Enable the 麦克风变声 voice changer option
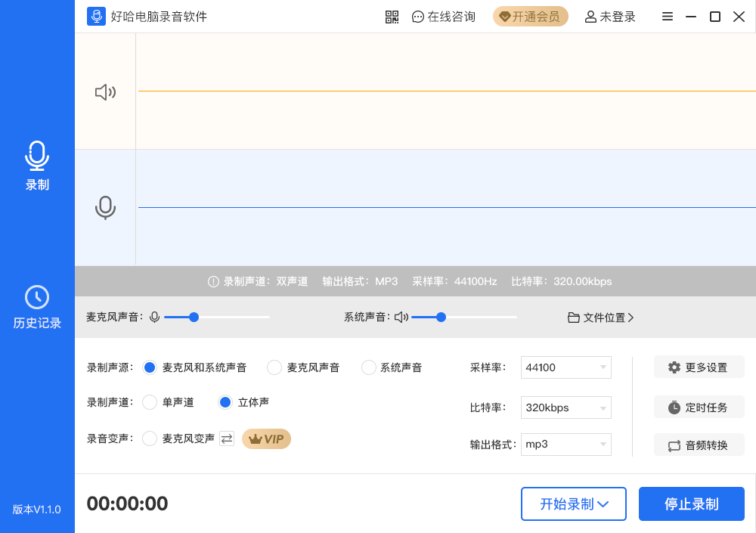 point(149,438)
